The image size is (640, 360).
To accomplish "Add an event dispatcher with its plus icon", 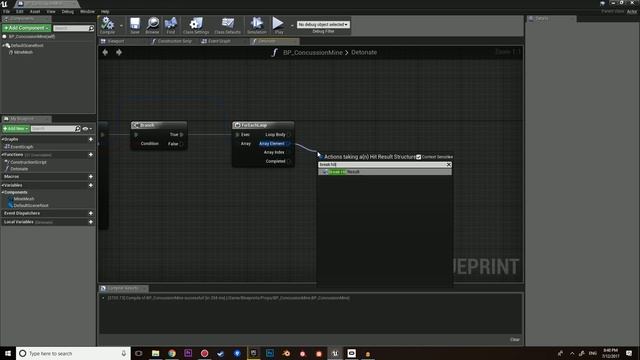I will 91,213.
